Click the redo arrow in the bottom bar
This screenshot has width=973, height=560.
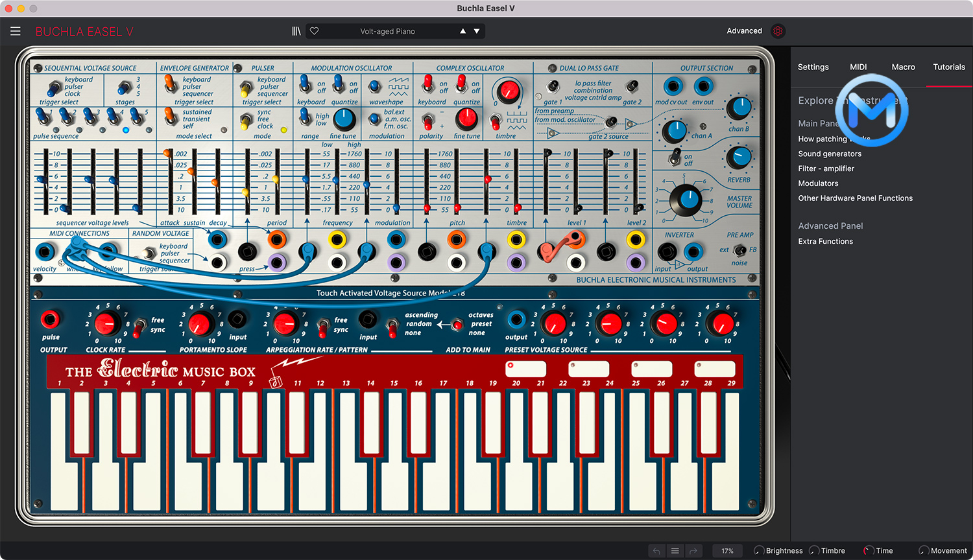click(693, 550)
